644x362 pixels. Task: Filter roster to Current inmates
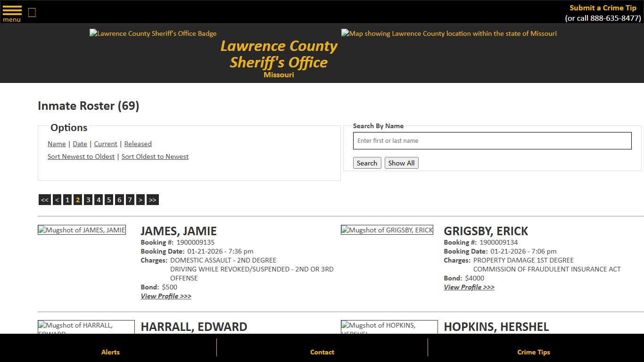pos(105,144)
